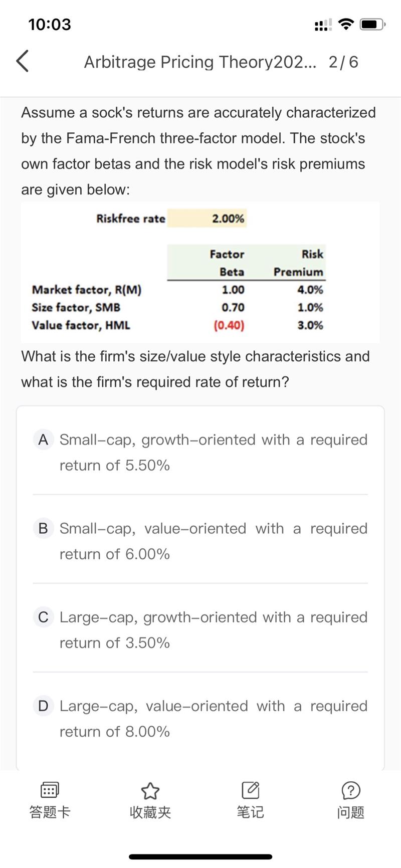Screen dimensions: 401x868
Task: Tap the back arrow icon
Action: click(23, 61)
